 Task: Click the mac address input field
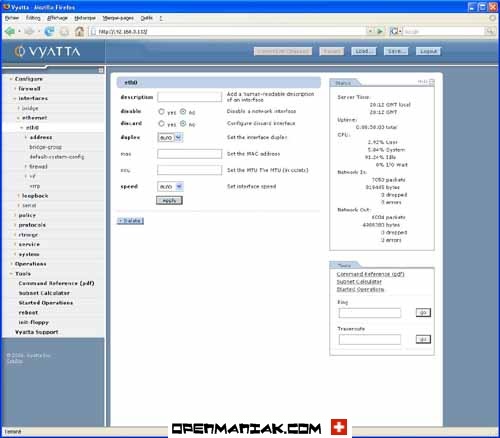click(189, 154)
